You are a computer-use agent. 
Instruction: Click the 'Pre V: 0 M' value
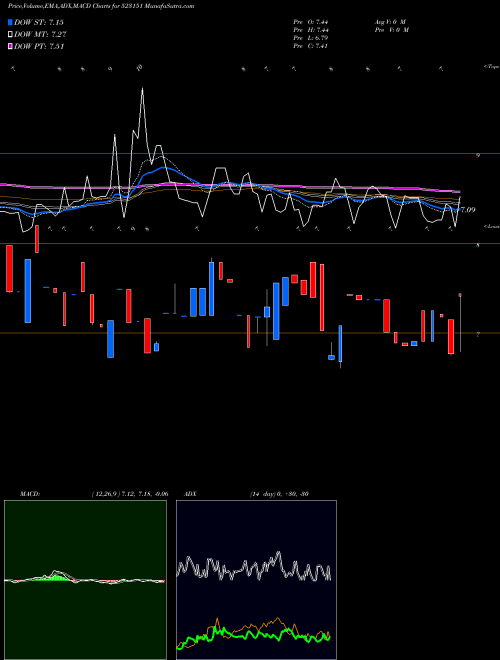[391, 30]
